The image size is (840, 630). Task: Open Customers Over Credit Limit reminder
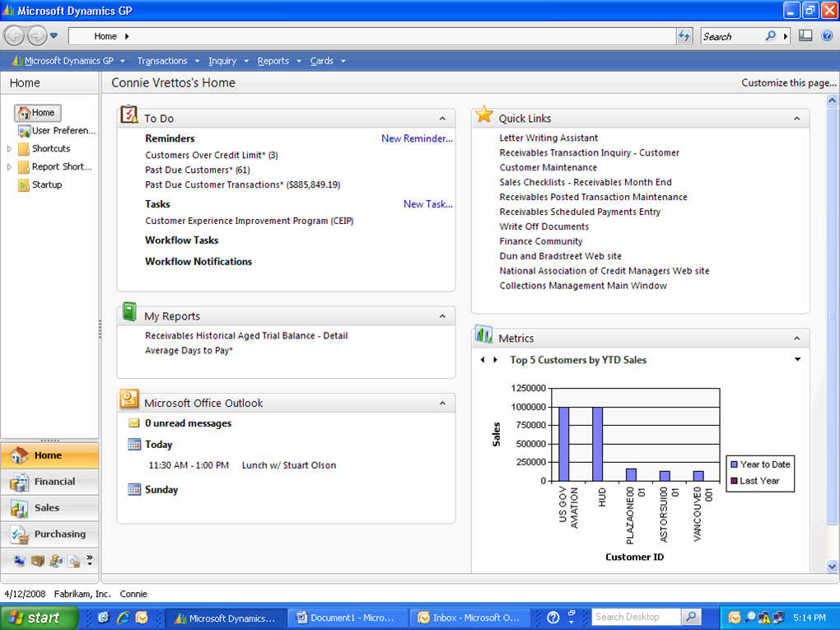click(x=212, y=156)
